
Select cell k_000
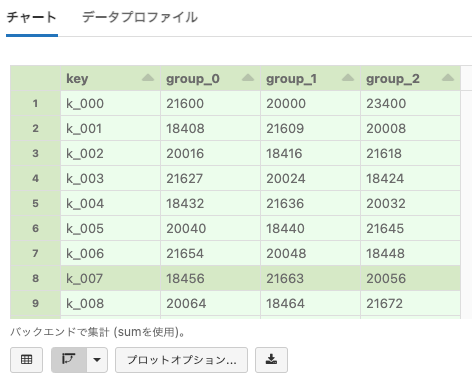coord(110,103)
